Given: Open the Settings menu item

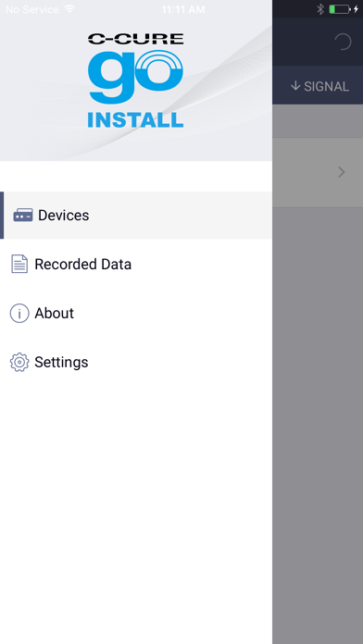Looking at the screenshot, I should click(x=136, y=363).
